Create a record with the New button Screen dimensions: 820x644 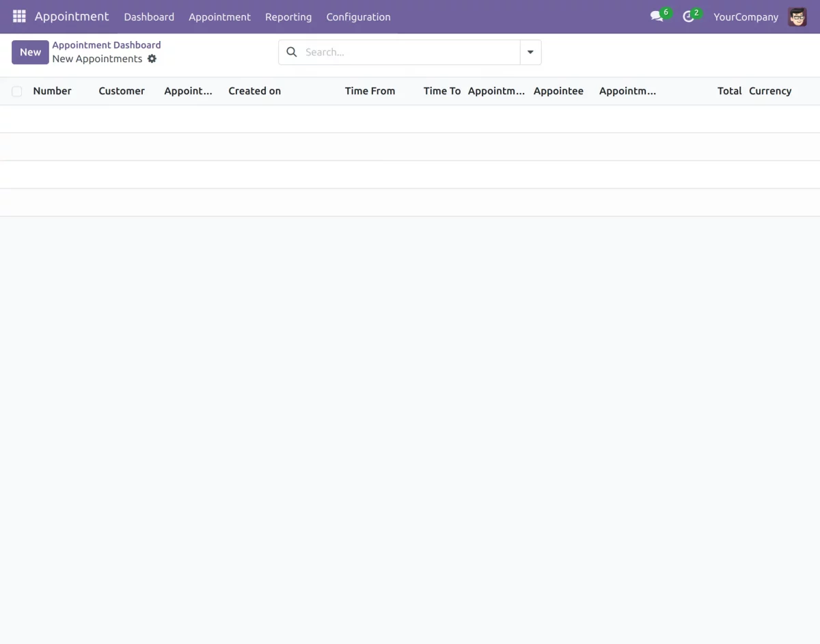click(x=30, y=52)
